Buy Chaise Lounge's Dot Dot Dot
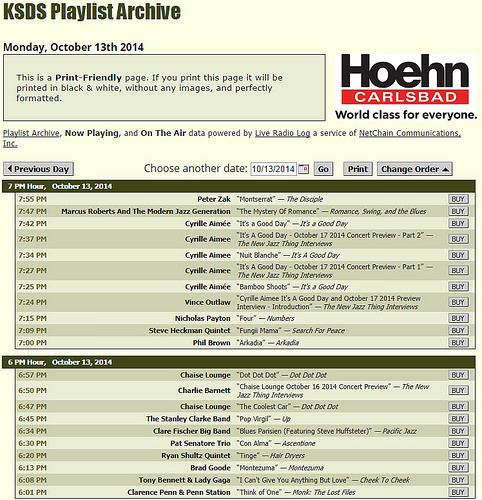This screenshot has width=482, height=500. click(x=458, y=375)
